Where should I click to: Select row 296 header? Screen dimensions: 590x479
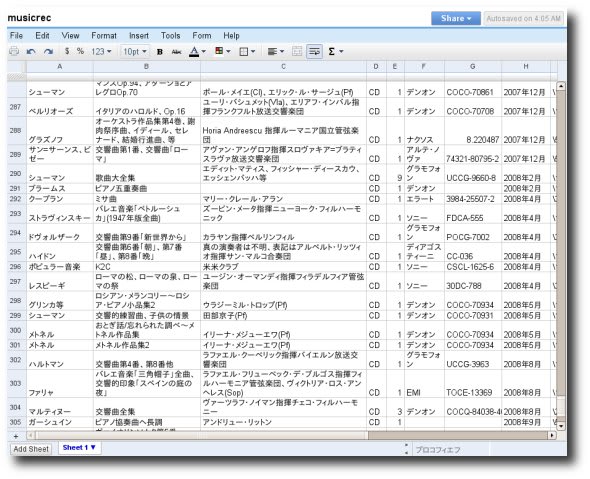[16, 266]
